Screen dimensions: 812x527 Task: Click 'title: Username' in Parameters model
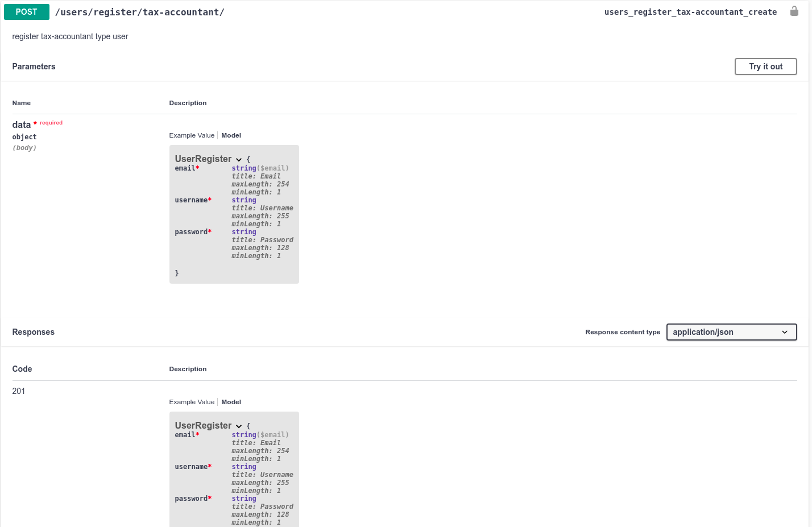263,208
